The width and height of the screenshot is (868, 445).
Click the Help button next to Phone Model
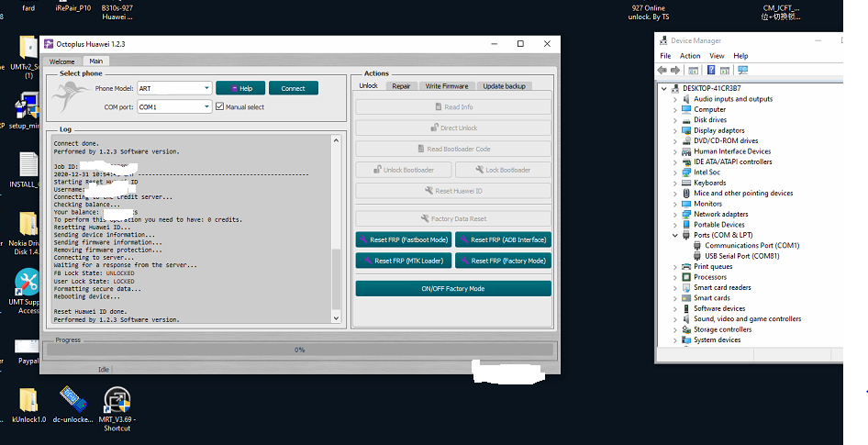pos(241,88)
